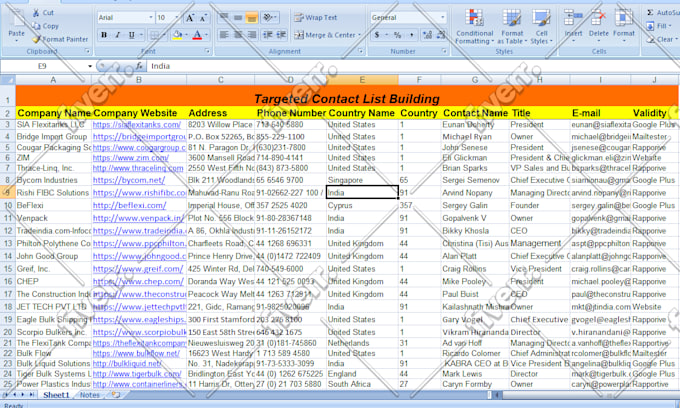Open the Font Color dropdown arrow
The image size is (680, 408).
coord(206,35)
